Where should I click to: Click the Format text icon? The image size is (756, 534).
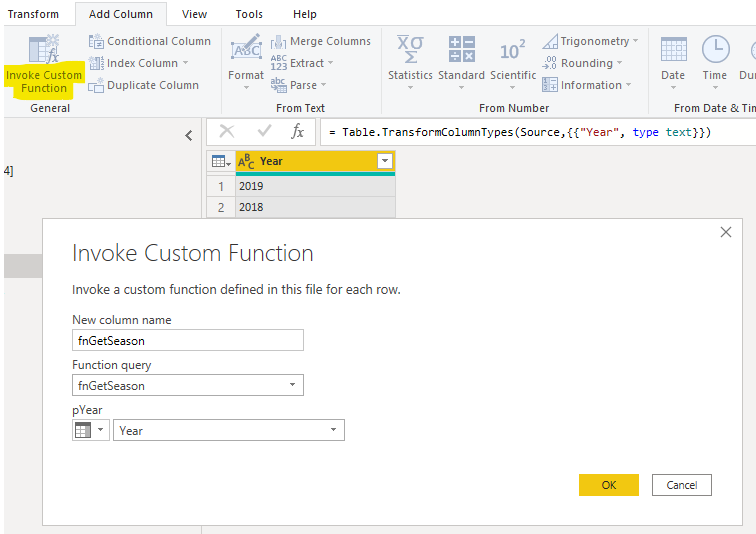(x=246, y=49)
